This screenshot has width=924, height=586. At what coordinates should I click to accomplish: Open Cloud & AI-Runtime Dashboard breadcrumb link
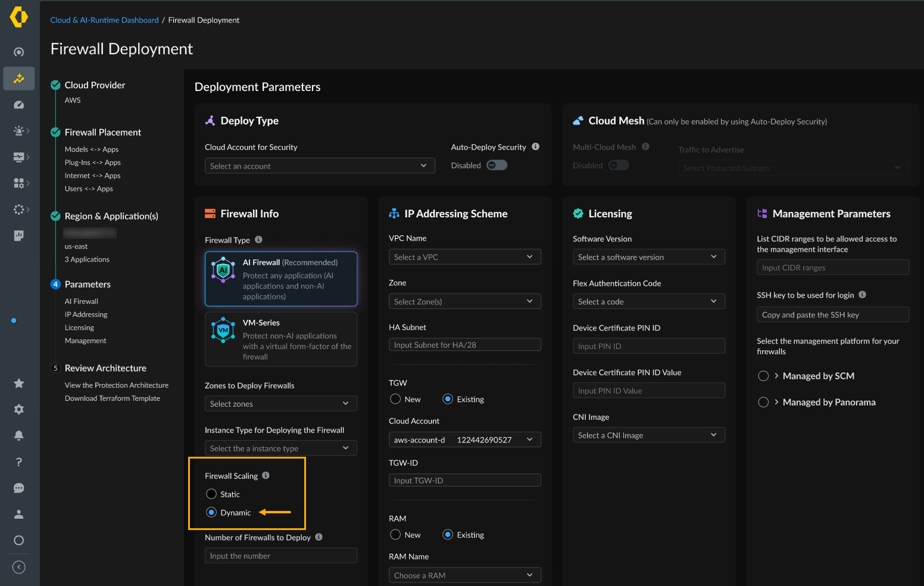point(104,20)
